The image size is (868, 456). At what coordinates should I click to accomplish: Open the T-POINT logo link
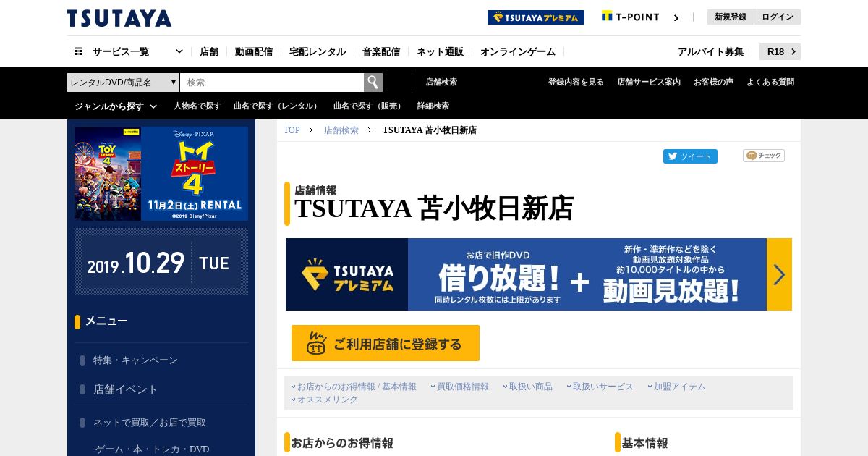click(631, 17)
